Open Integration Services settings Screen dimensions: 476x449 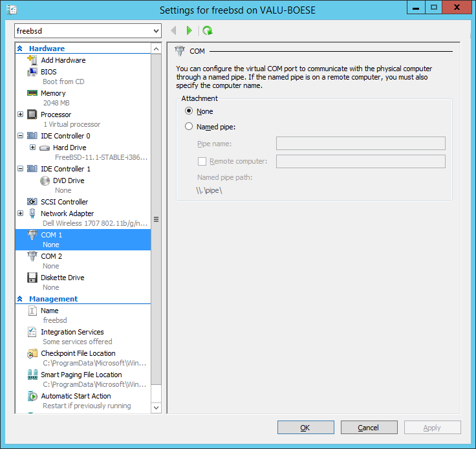click(72, 332)
